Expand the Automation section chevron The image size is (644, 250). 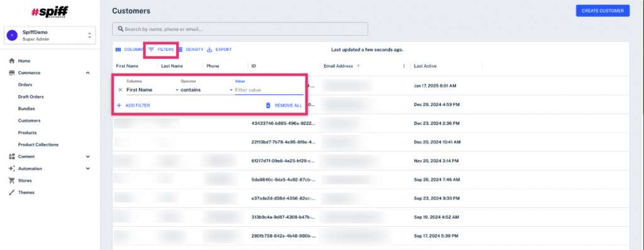88,168
